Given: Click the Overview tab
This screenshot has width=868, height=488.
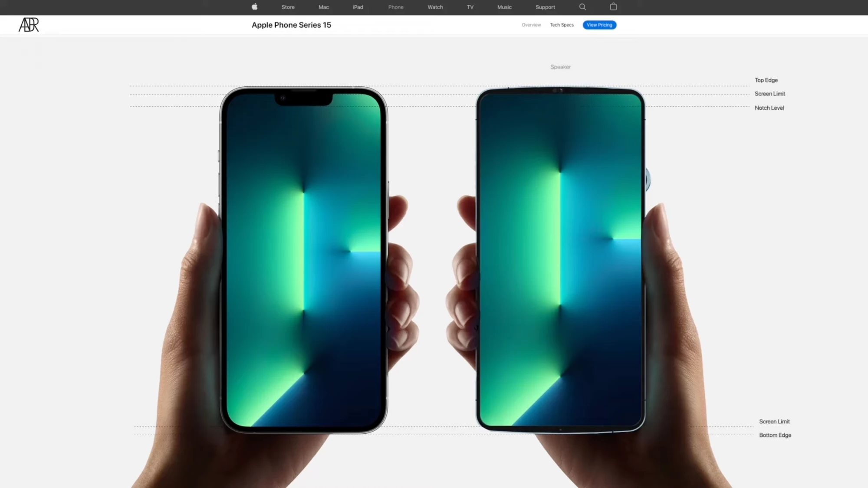Looking at the screenshot, I should click(531, 25).
